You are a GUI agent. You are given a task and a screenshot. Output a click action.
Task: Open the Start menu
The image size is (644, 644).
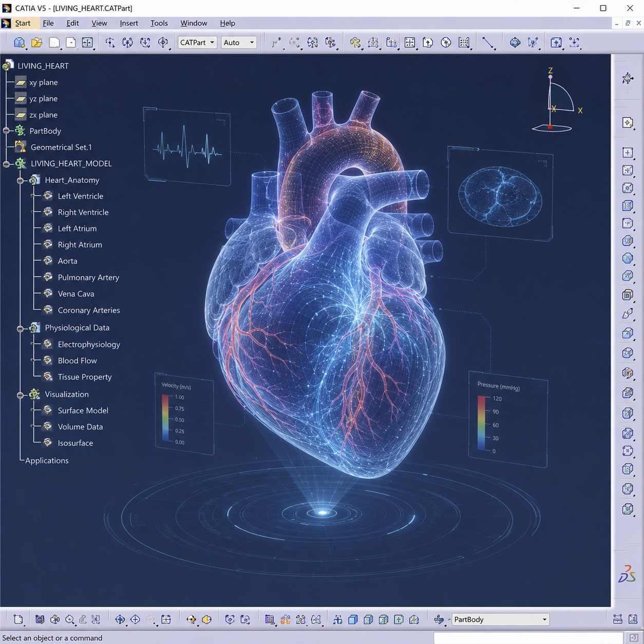pos(23,23)
